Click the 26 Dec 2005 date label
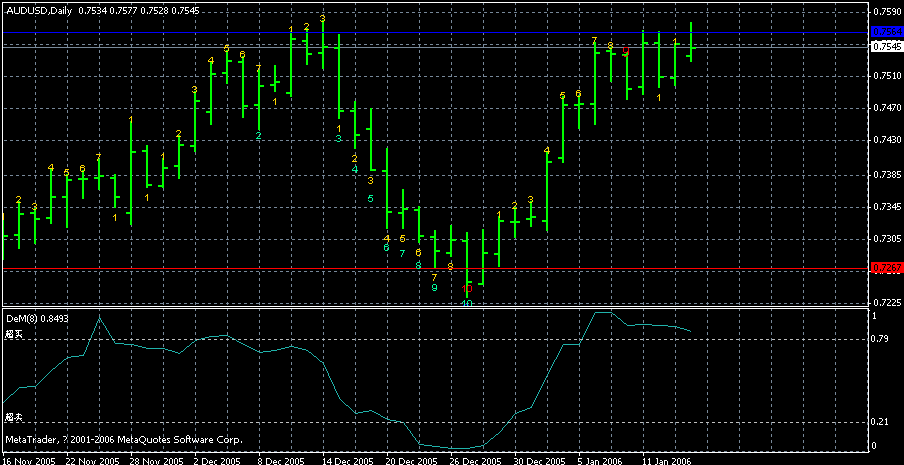 (474, 460)
